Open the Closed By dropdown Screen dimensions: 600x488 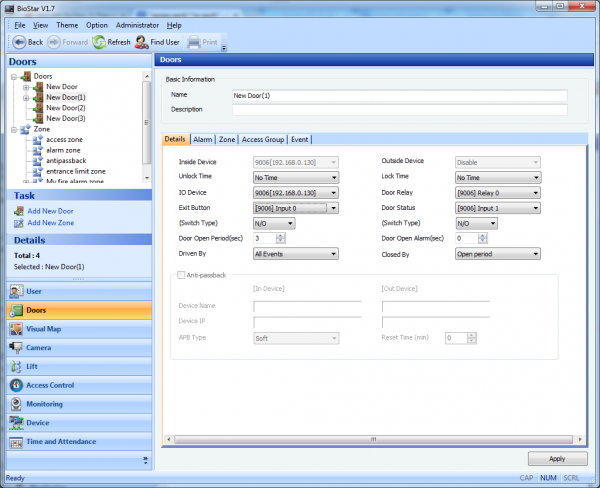tap(535, 254)
